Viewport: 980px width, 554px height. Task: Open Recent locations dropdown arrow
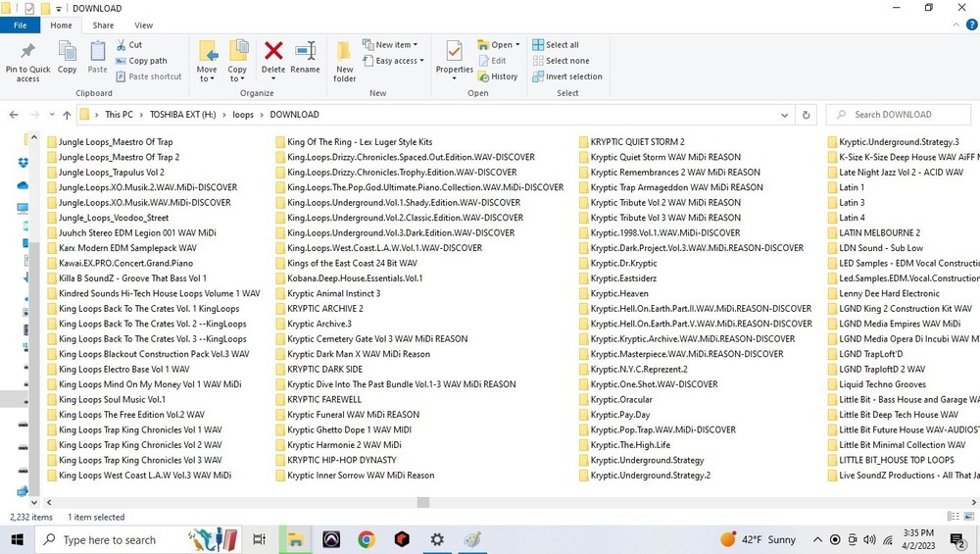click(x=52, y=115)
